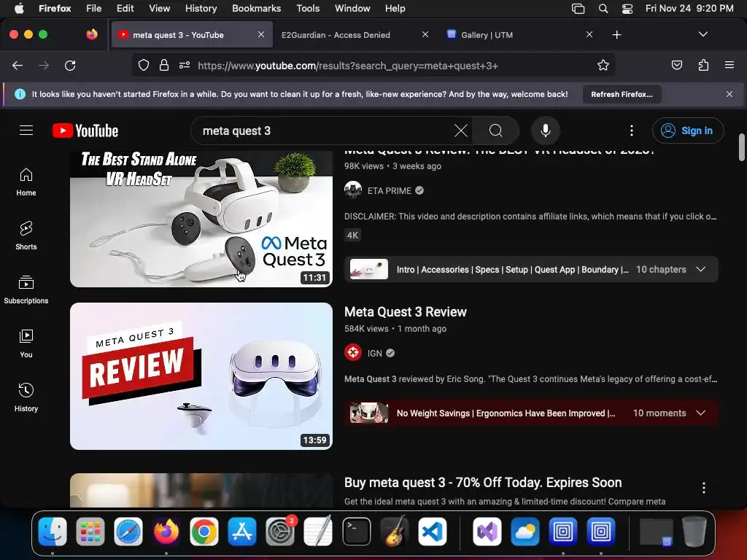Image resolution: width=747 pixels, height=560 pixels.
Task: Open Home in YouTube sidebar
Action: click(26, 182)
